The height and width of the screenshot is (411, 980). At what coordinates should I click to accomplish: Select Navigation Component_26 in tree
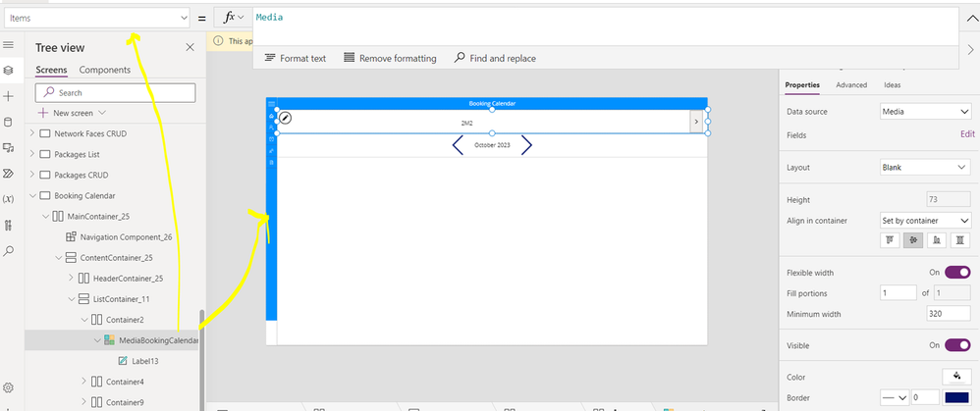126,236
